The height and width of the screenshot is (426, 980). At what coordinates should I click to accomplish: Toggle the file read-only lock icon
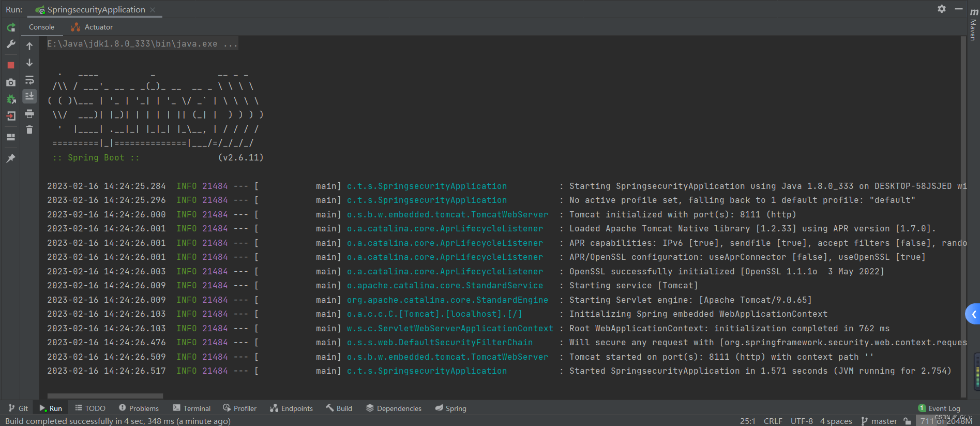(x=907, y=421)
